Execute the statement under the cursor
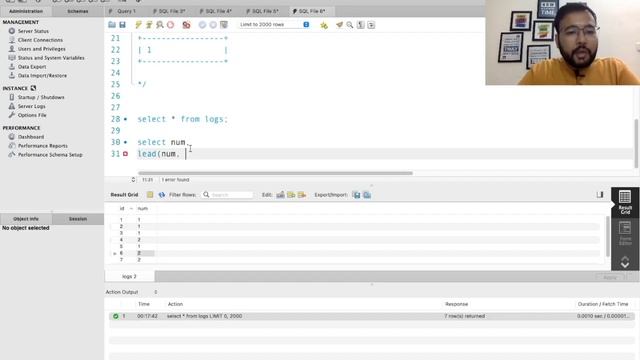 click(149, 25)
